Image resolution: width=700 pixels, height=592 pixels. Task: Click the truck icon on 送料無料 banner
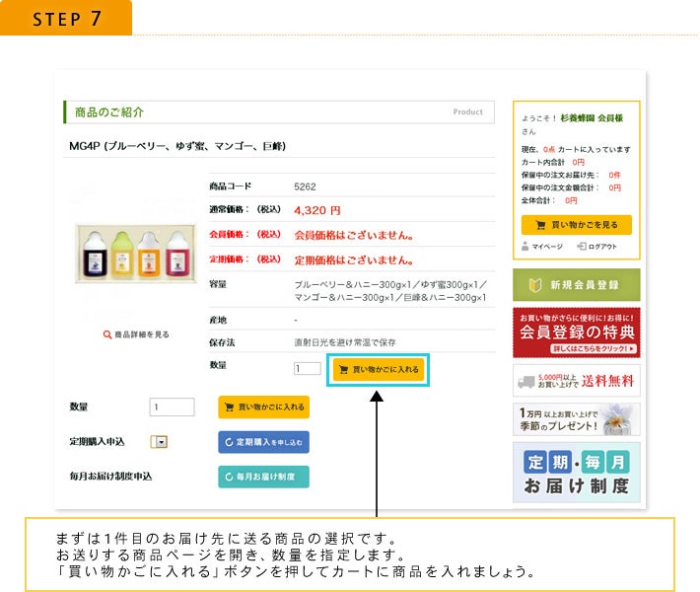pos(527,380)
